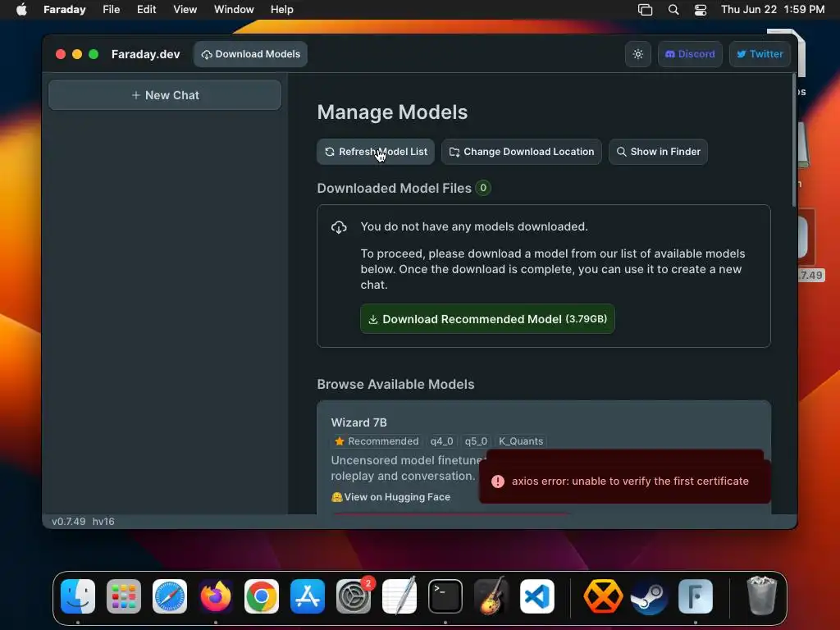Image resolution: width=840 pixels, height=630 pixels.
Task: Click the models page vertical scrollbar
Action: [x=794, y=140]
